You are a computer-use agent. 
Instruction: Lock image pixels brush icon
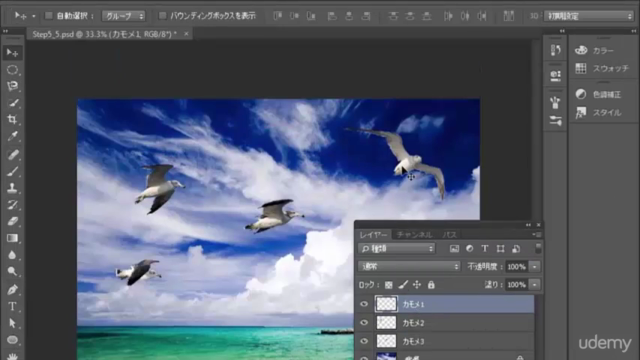coord(403,285)
